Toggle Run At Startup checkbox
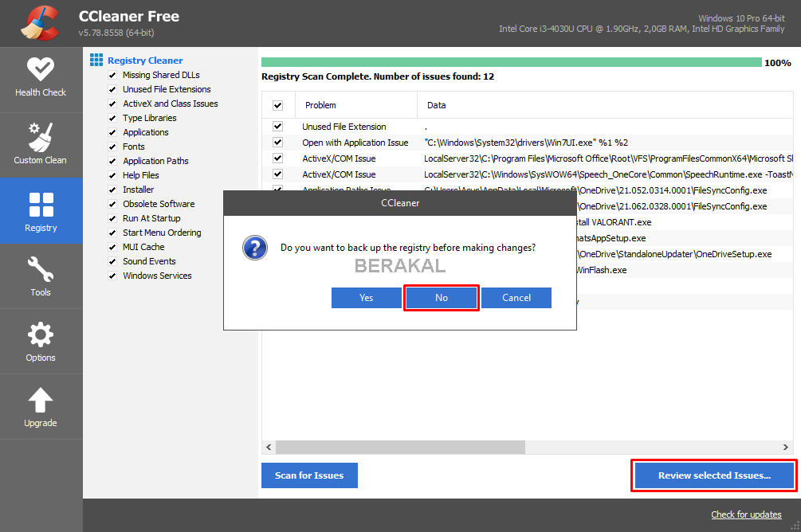Viewport: 801px width, 532px height. (x=112, y=218)
